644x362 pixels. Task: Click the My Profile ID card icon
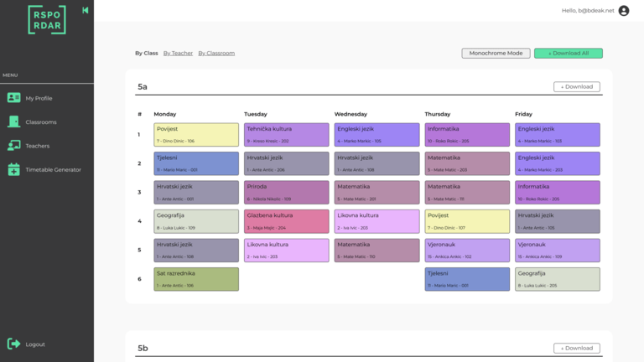[x=13, y=98]
